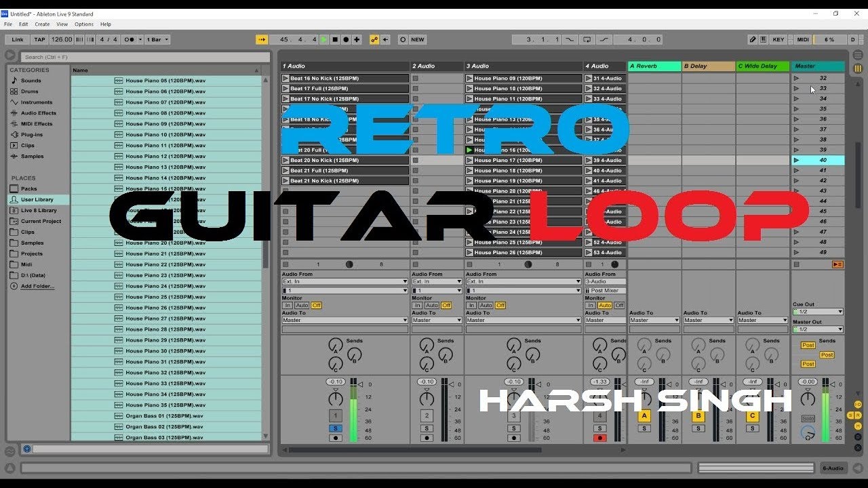The width and height of the screenshot is (868, 488).
Task: Open track 1 Audio From dropdown
Action: [344, 281]
